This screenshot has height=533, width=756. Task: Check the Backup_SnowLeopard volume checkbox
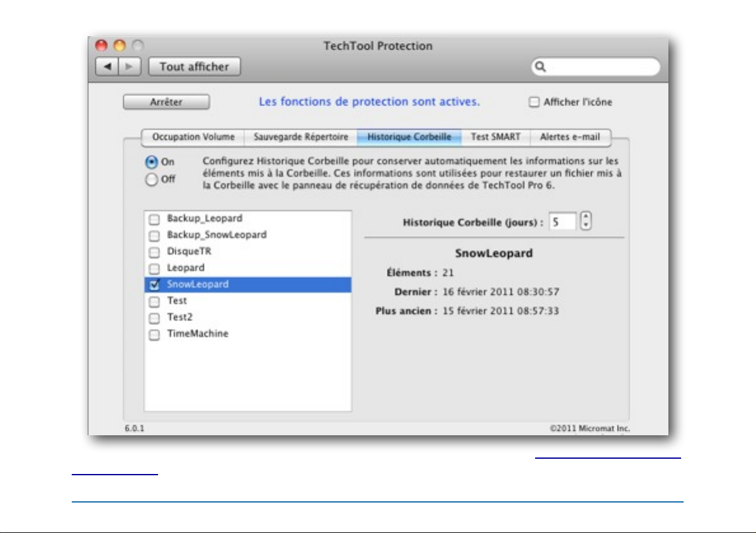[x=154, y=235]
